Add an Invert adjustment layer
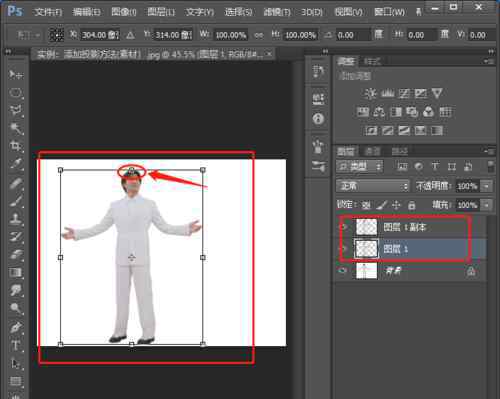Image resolution: width=500 pixels, height=399 pixels. tap(371, 130)
